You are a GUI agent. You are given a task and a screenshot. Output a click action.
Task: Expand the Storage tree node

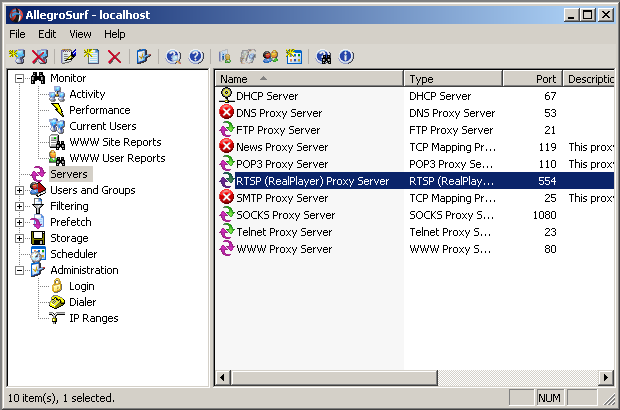pos(19,238)
